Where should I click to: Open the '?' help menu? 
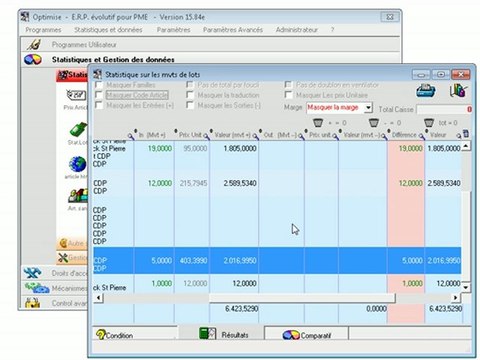332,30
